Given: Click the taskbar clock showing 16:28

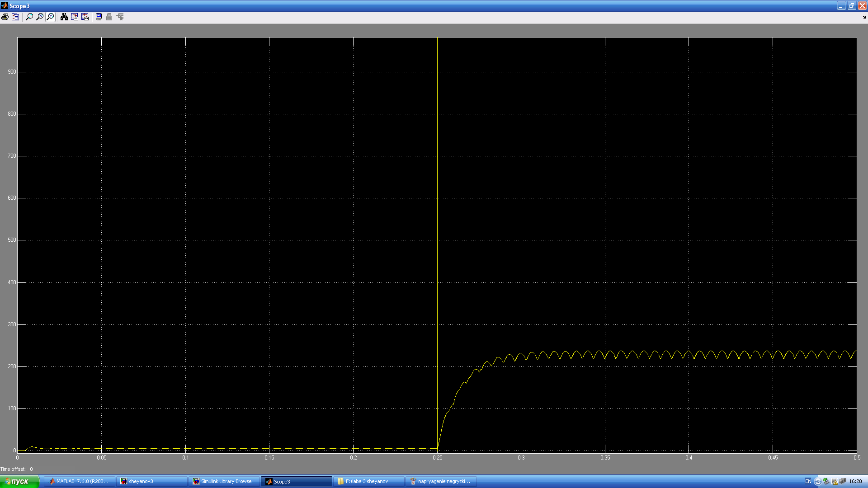Looking at the screenshot, I should pos(855,481).
